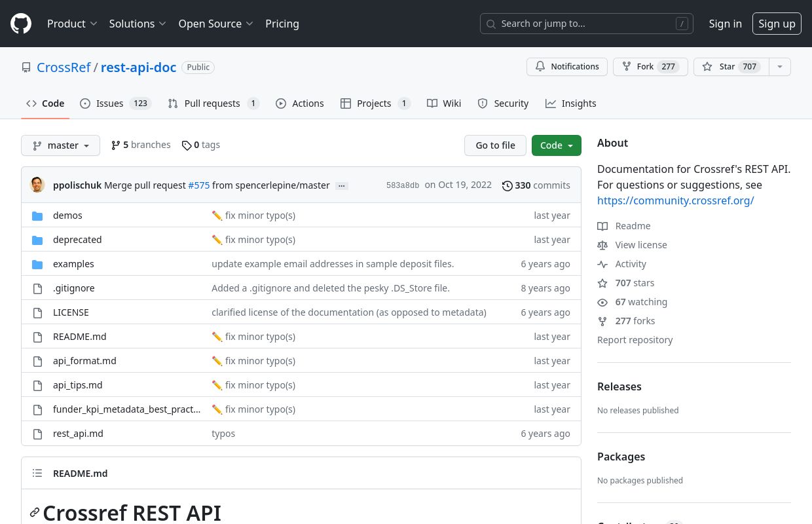Click 330 commits link
The image size is (812, 524).
point(536,185)
